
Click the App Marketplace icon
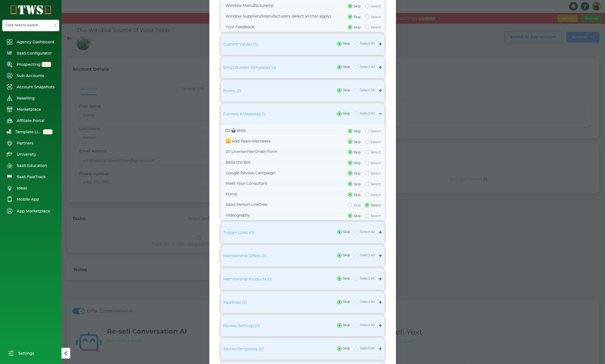click(10, 211)
